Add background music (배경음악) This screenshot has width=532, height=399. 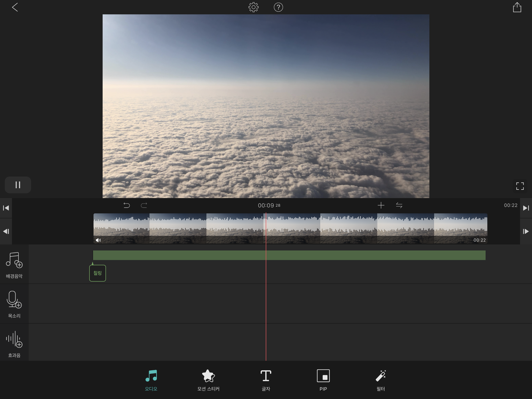click(14, 265)
